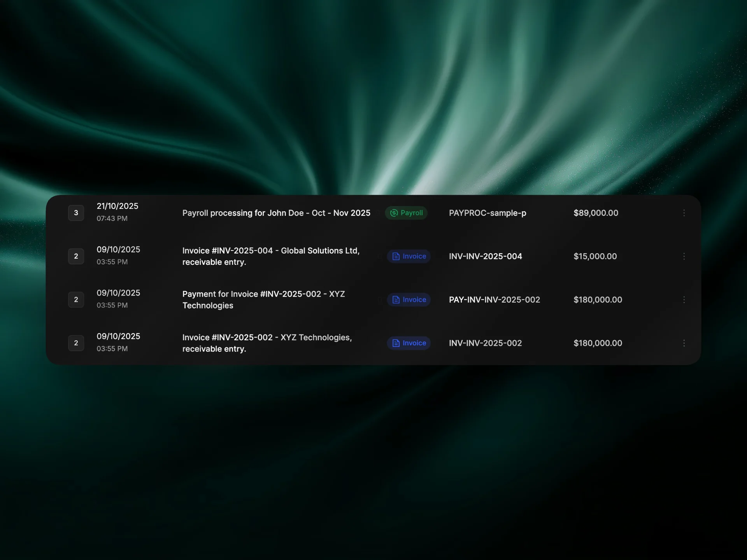Open the options menu for the PAY-INV-INV-2025-002 row

click(x=684, y=300)
